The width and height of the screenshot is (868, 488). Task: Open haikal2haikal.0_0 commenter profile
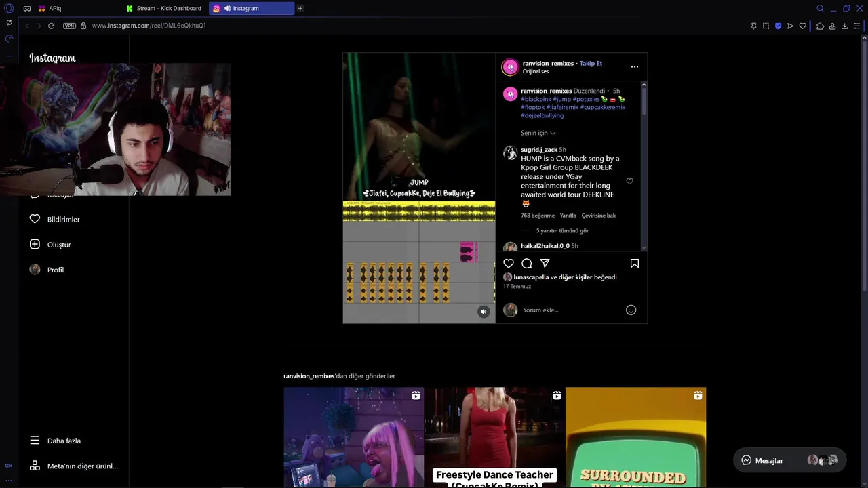tap(545, 246)
